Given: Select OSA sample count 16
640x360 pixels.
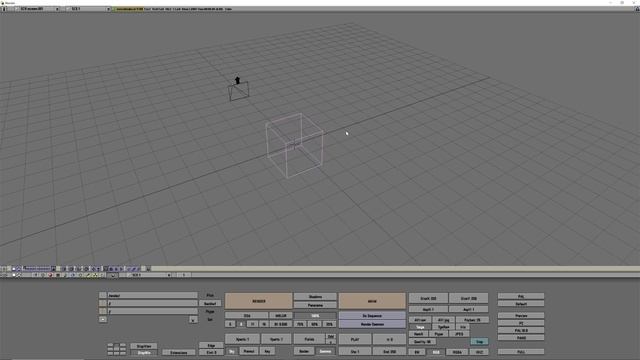Looking at the screenshot, I should point(264,324).
